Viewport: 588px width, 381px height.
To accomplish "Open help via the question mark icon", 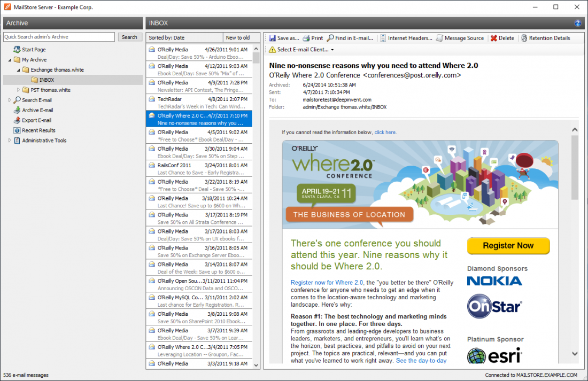I will coord(578,23).
